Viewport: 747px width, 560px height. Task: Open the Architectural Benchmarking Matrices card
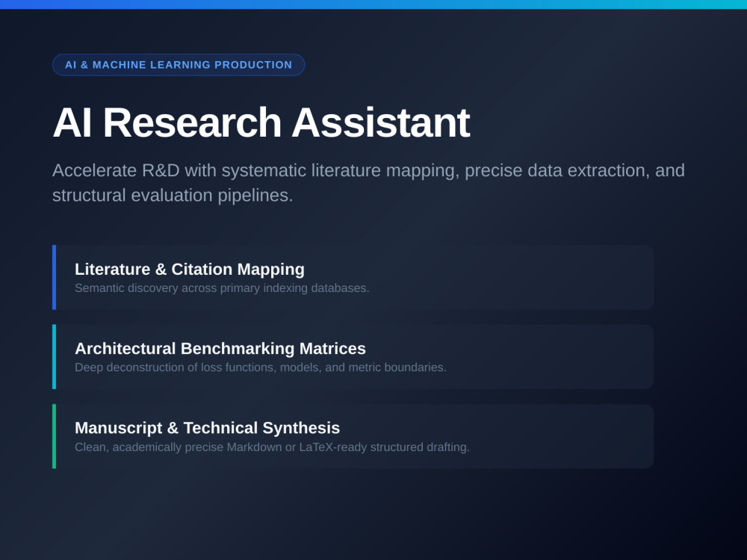pos(353,357)
